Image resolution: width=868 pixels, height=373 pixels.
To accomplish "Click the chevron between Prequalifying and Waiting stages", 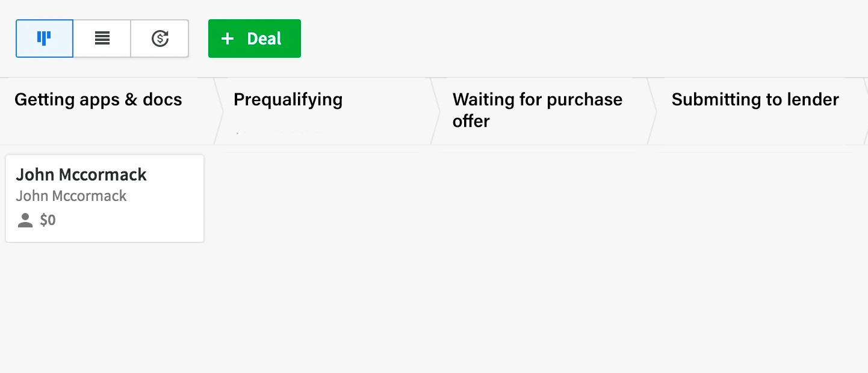I will click(436, 111).
